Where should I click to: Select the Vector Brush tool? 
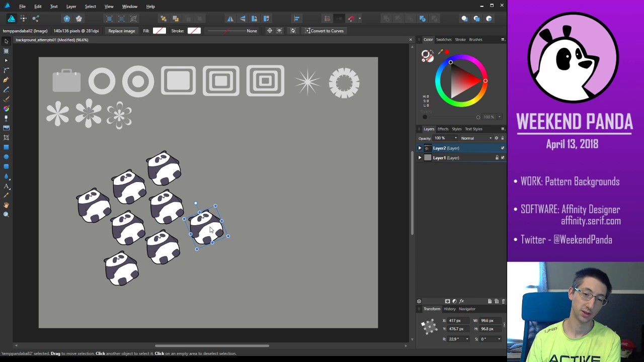pyautogui.click(x=6, y=99)
